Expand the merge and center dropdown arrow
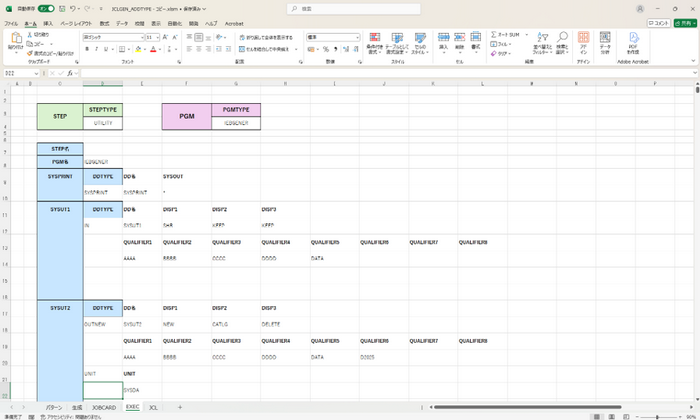This screenshot has height=420, width=700. 296,50
